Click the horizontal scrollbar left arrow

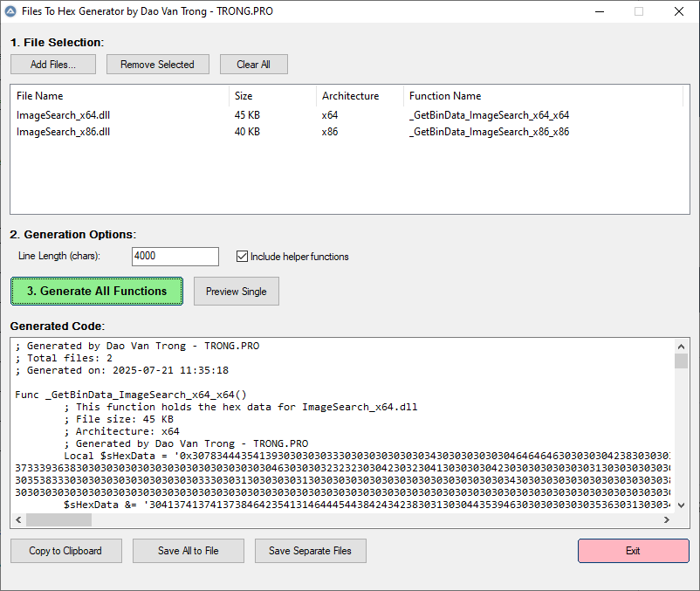tap(18, 519)
